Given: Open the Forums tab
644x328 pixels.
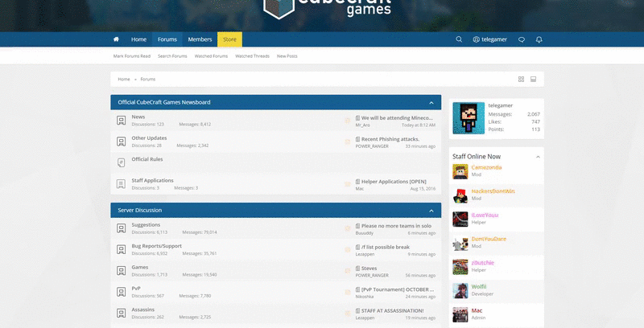Looking at the screenshot, I should pyautogui.click(x=167, y=39).
